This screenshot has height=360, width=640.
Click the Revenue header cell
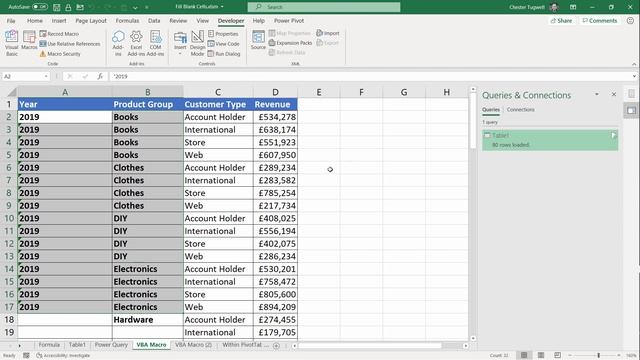276,104
